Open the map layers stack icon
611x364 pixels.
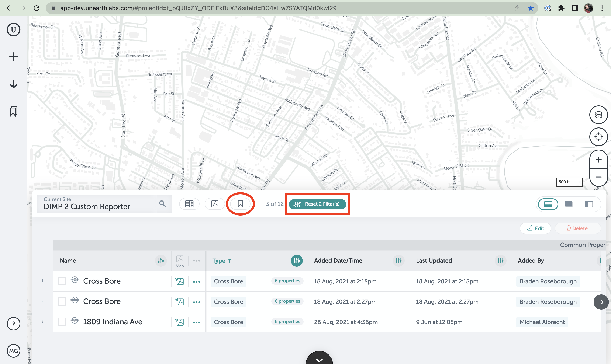598,115
